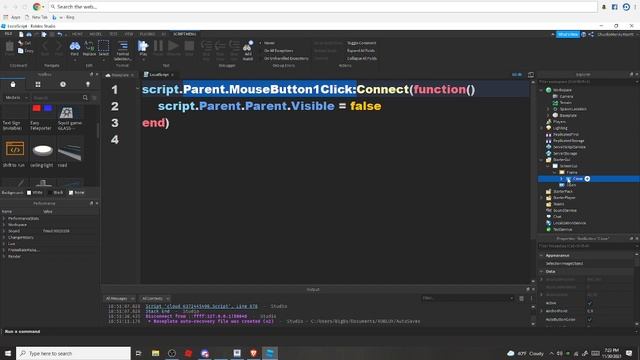Click the Roblox Studio taskbar icon

[270, 353]
